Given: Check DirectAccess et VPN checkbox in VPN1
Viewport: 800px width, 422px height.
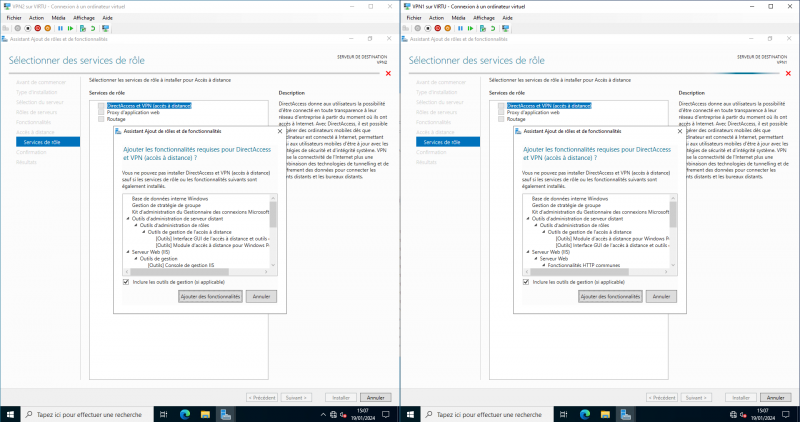Looking at the screenshot, I should [x=501, y=106].
